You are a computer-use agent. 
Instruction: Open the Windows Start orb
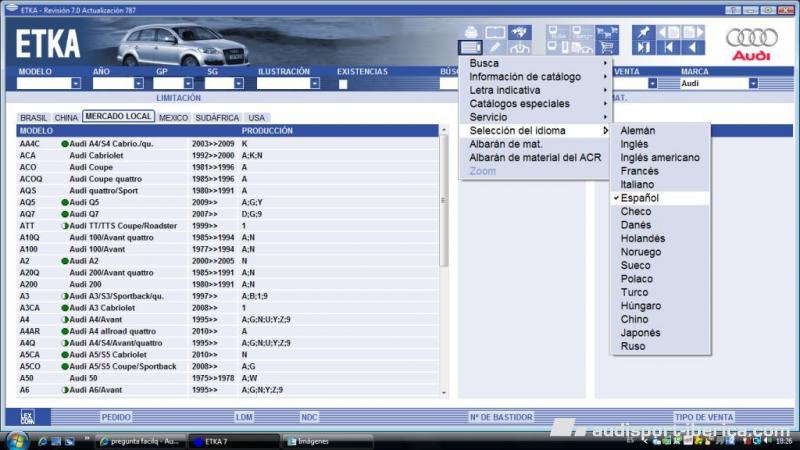click(x=18, y=440)
